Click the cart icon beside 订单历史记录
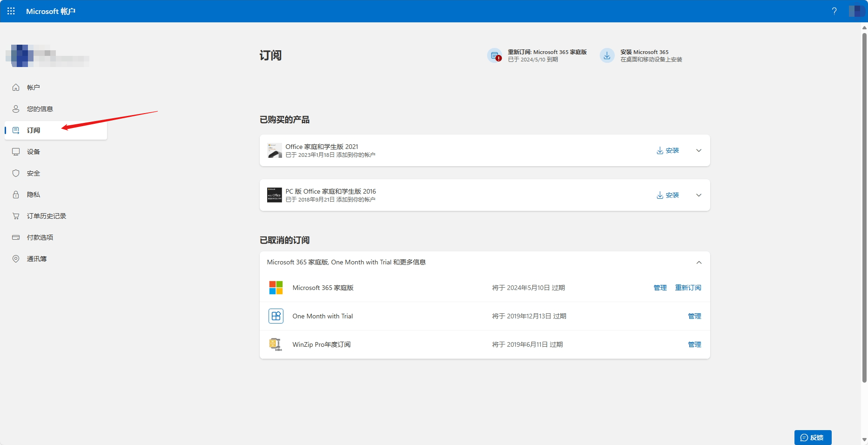The height and width of the screenshot is (445, 868). point(16,216)
